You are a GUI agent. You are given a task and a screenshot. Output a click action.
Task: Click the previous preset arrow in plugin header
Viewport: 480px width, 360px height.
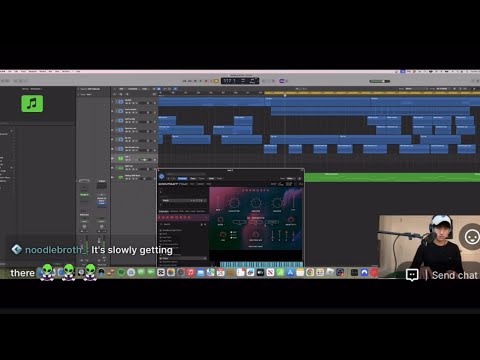(x=168, y=178)
